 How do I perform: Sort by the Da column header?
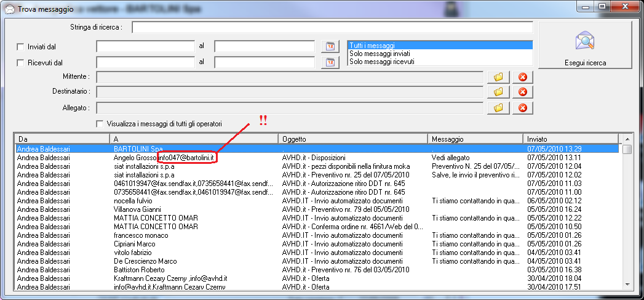[62, 139]
